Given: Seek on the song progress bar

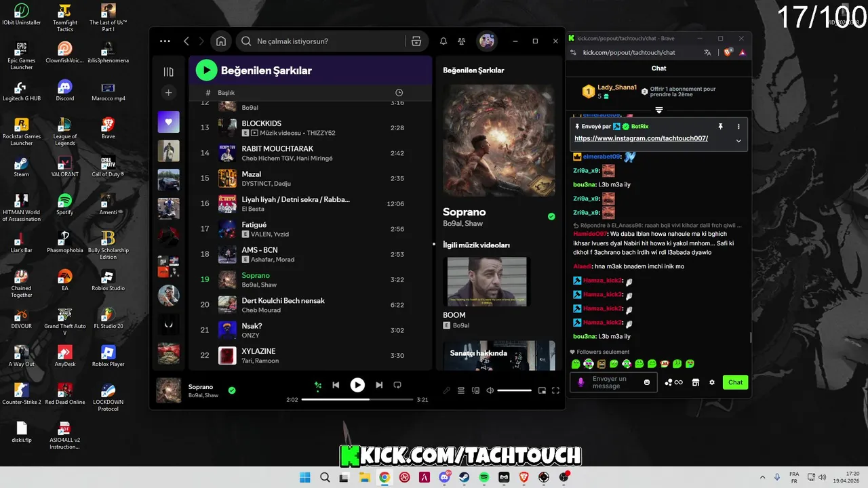Looking at the screenshot, I should tap(357, 400).
